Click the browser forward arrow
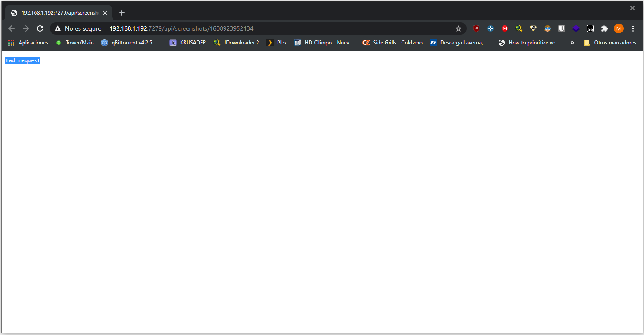 pos(26,28)
